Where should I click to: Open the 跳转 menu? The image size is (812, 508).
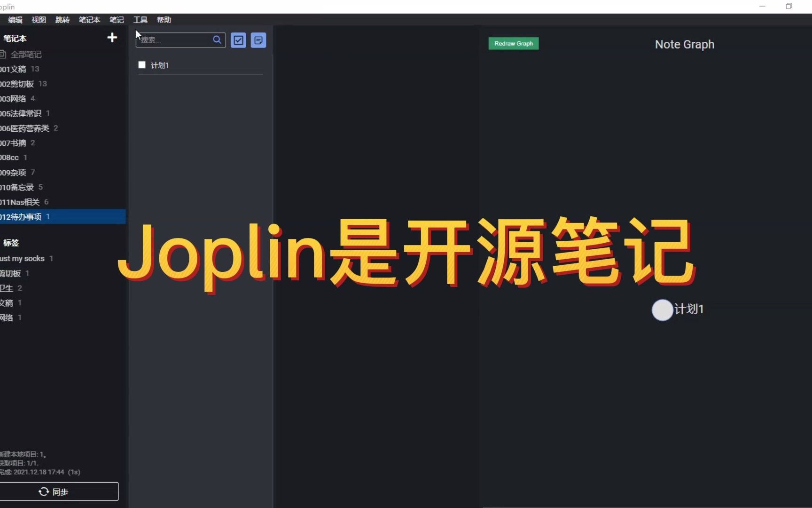click(62, 20)
